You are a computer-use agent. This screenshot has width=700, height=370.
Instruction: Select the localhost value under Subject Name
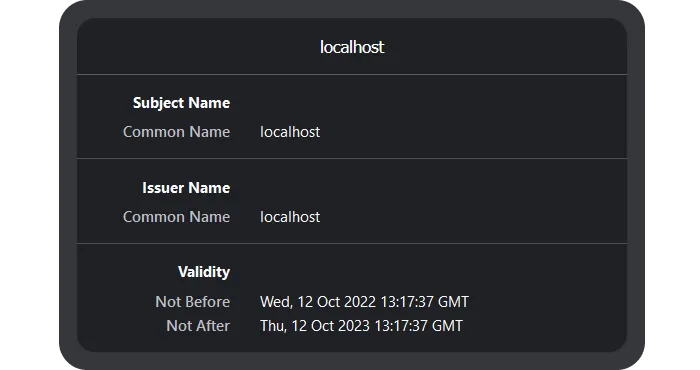290,132
